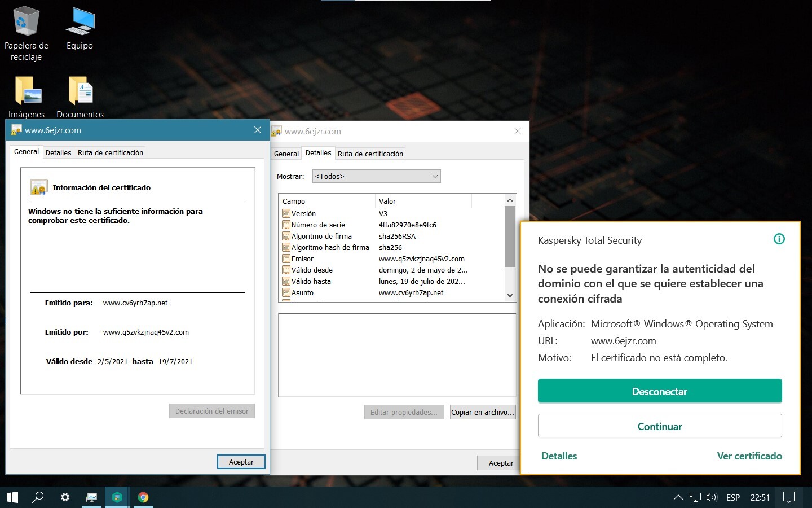This screenshot has height=508, width=812.
Task: Open the volume tray icon
Action: click(x=712, y=497)
